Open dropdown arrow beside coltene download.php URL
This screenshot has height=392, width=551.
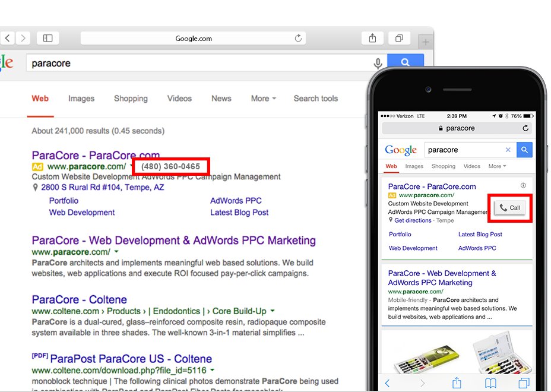pyautogui.click(x=212, y=370)
